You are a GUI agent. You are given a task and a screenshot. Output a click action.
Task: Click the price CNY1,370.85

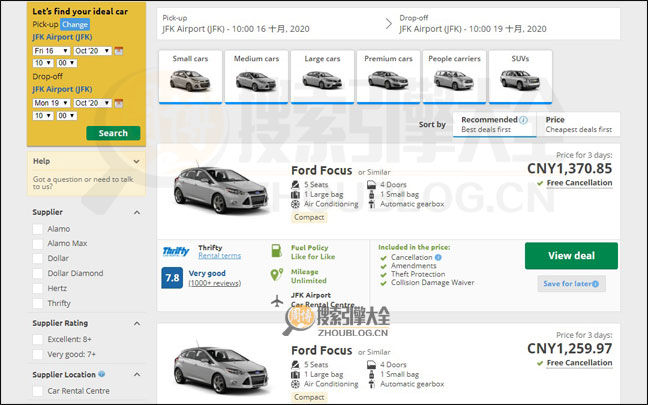[569, 169]
